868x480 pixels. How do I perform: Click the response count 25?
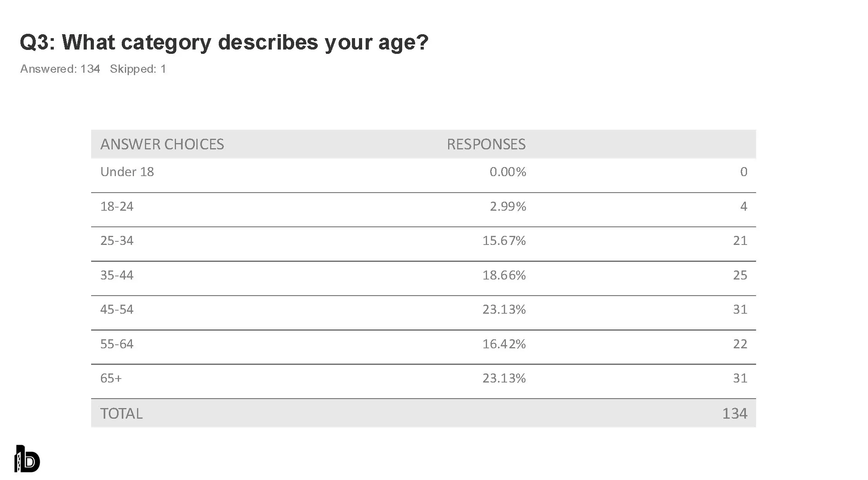tap(740, 275)
